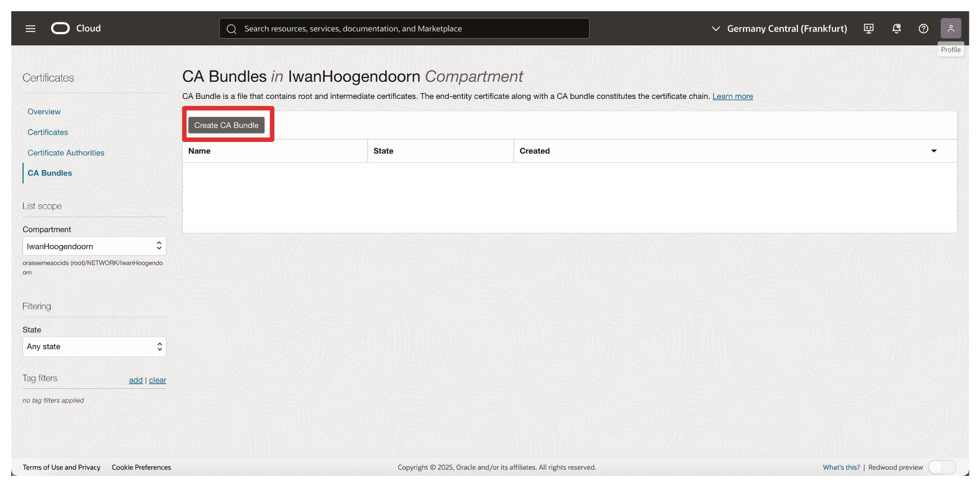Click the Profile tooltip label
980x487 pixels.
(x=951, y=50)
